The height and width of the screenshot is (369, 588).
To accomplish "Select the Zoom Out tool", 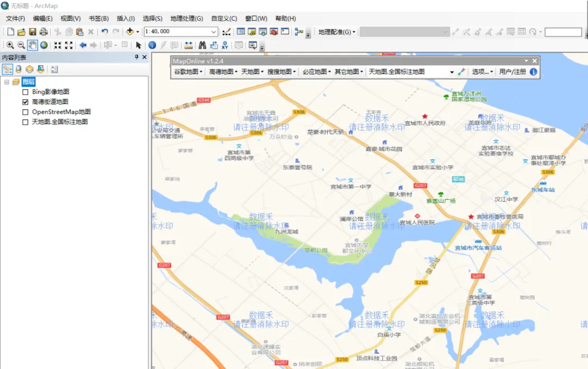I will 21,45.
